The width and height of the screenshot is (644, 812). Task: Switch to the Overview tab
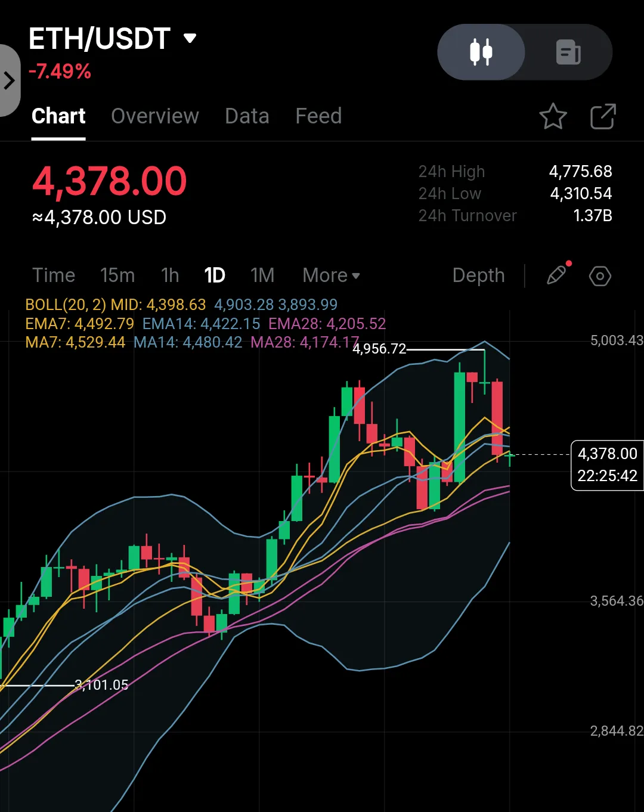tap(155, 116)
